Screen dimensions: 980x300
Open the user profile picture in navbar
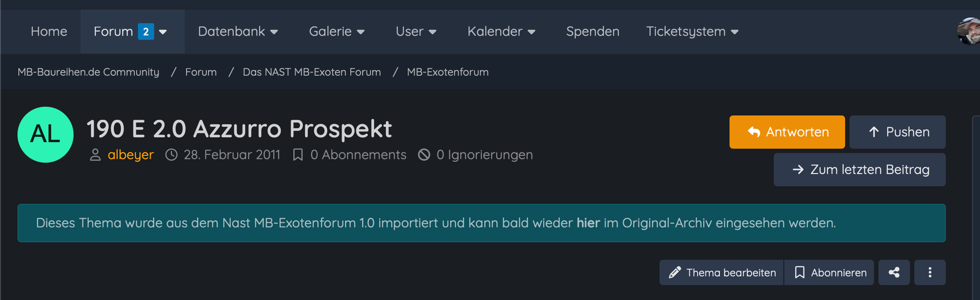click(969, 32)
